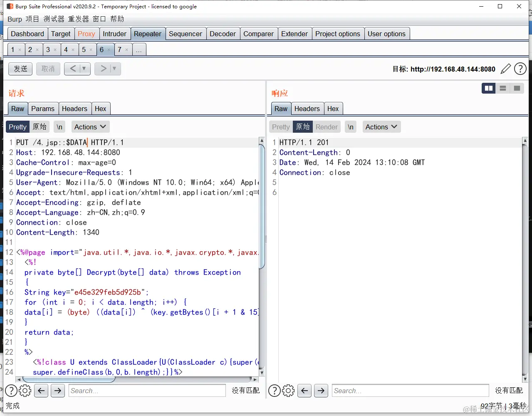Open request Hex tab

[100, 109]
